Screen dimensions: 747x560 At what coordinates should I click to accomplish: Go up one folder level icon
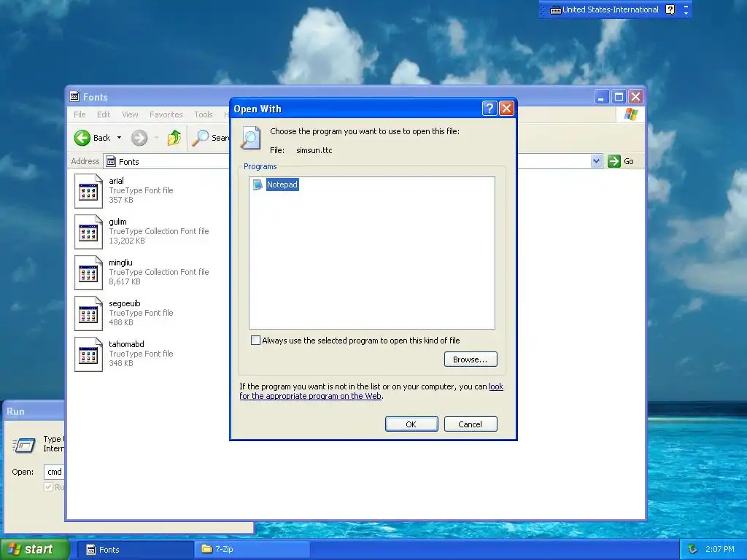coord(174,138)
